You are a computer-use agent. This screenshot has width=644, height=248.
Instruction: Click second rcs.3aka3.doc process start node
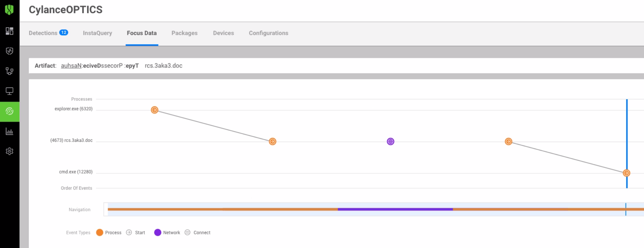(509, 142)
